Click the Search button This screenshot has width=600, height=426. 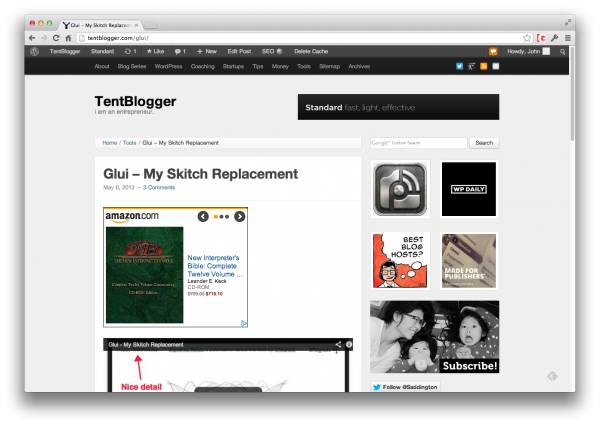484,143
